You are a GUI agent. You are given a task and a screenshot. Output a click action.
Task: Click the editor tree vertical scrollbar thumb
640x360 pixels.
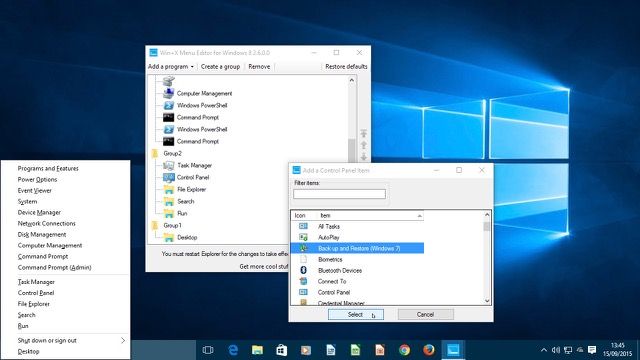(352, 150)
